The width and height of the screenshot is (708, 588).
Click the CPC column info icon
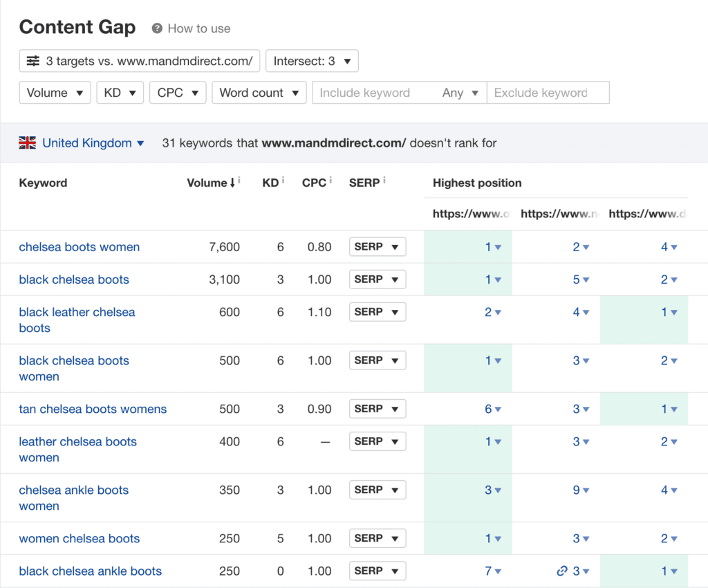click(330, 180)
